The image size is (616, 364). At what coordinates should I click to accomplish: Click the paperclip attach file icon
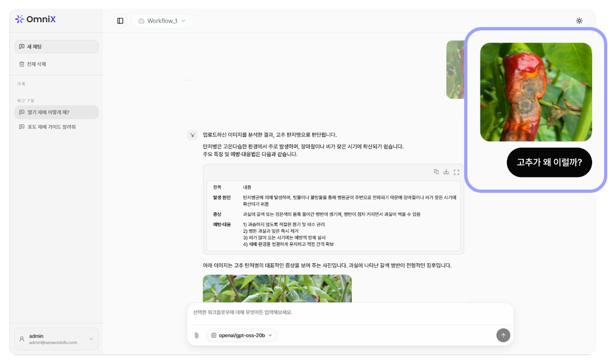(x=197, y=335)
